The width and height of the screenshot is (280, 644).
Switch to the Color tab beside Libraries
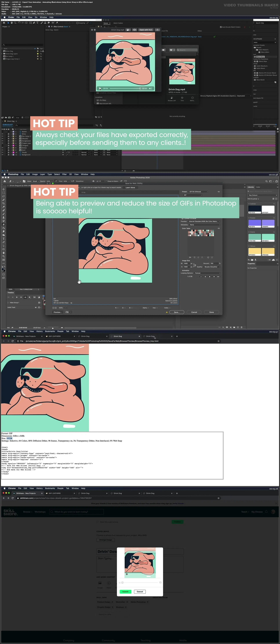pyautogui.click(x=258, y=187)
